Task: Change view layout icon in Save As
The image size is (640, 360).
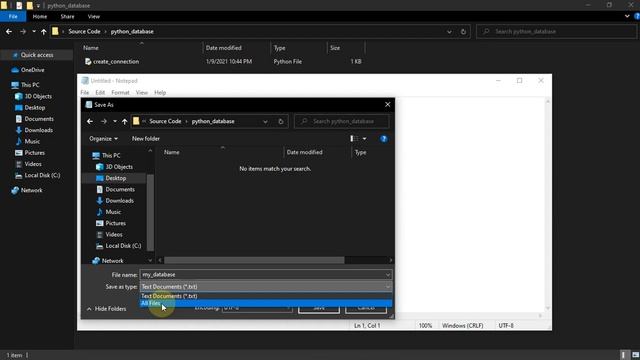Action: [354, 138]
